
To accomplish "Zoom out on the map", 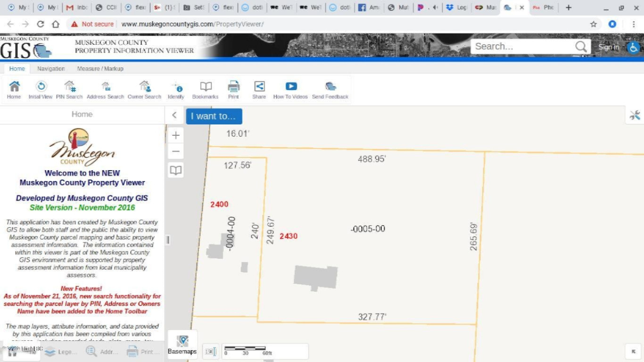I will pyautogui.click(x=176, y=151).
